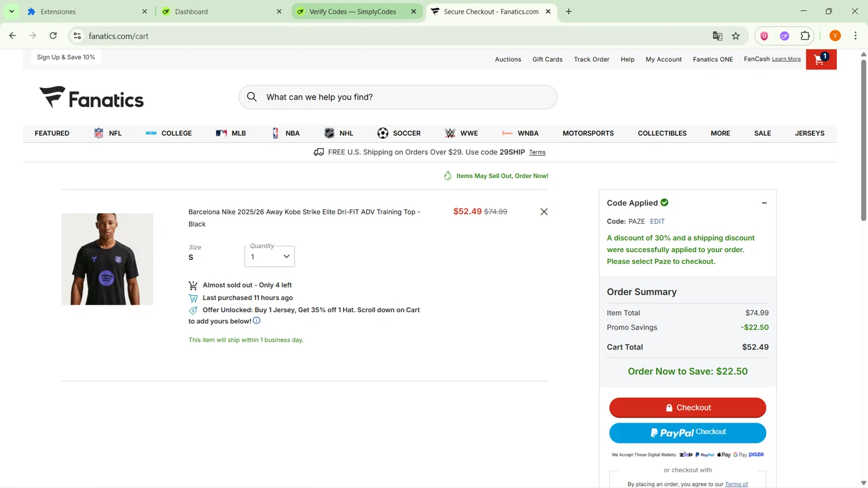Open the tab search dropdown arrow
This screenshot has height=488, width=868.
pos(12,12)
